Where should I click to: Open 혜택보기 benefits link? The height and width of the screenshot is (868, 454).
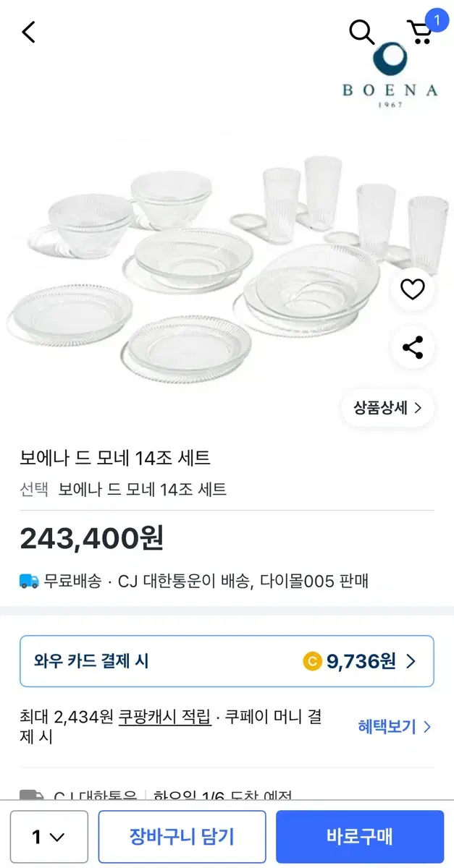[x=395, y=727]
